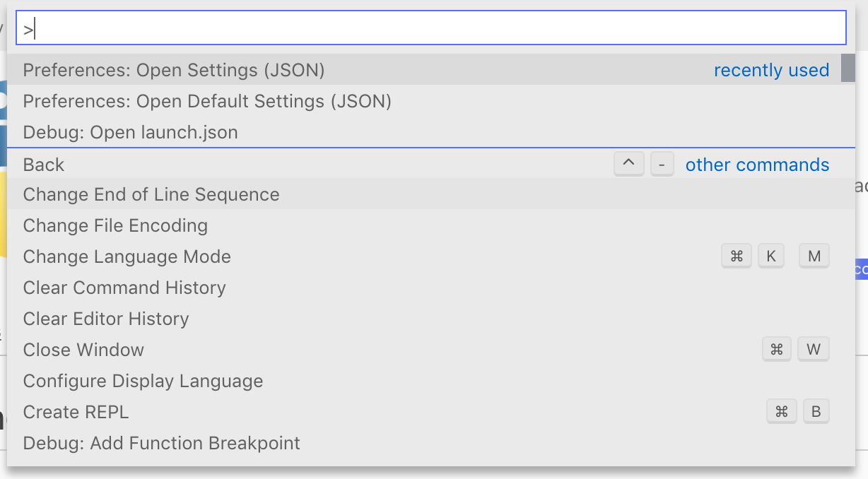The image size is (868, 479).
Task: Run Clear Editor History
Action: [106, 319]
